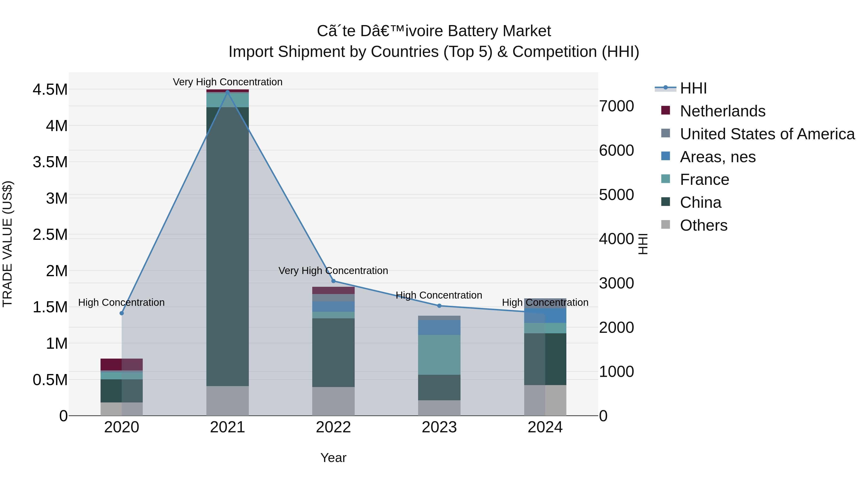
Task: Click the 2020 x-axis tick label
Action: click(122, 427)
